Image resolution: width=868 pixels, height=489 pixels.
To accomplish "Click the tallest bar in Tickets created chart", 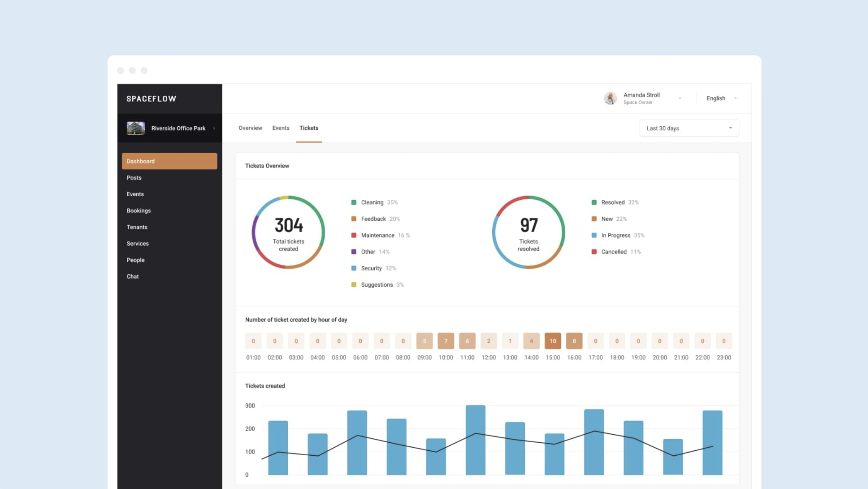I will click(x=475, y=440).
